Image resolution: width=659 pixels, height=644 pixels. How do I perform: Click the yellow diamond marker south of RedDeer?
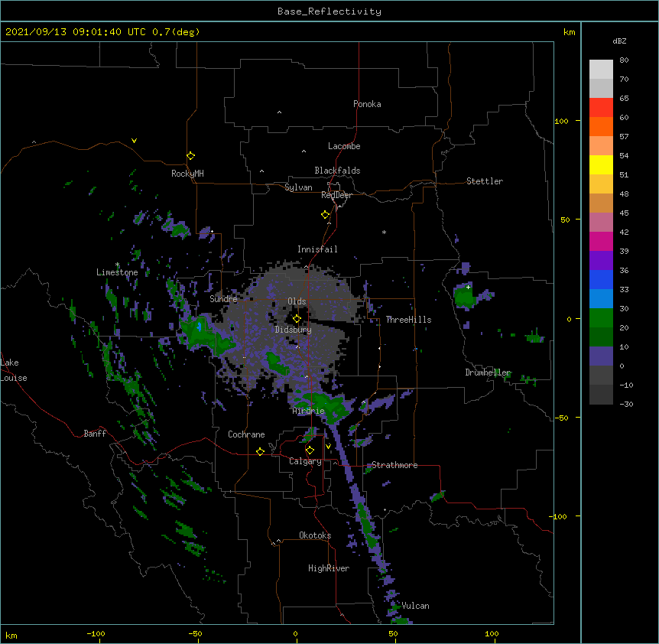pos(326,215)
